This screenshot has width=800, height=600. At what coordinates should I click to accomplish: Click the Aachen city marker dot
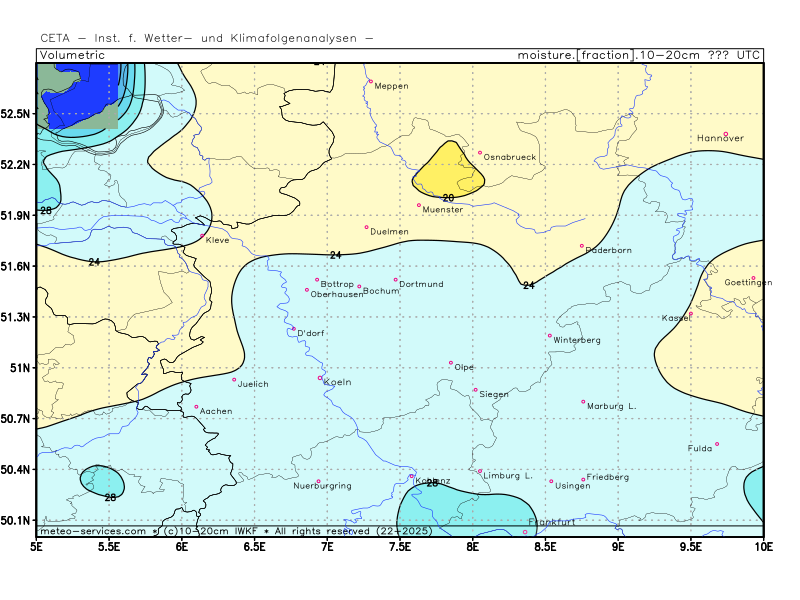coord(196,407)
